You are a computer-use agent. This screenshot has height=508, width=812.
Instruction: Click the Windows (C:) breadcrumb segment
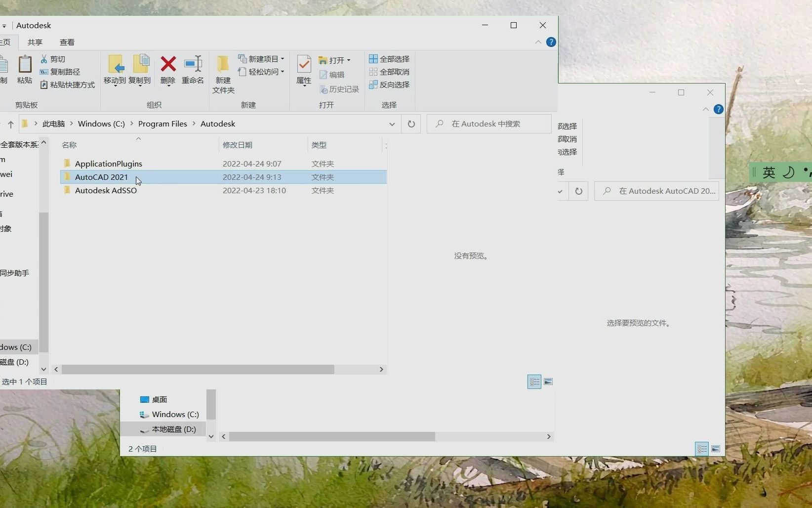click(x=101, y=124)
